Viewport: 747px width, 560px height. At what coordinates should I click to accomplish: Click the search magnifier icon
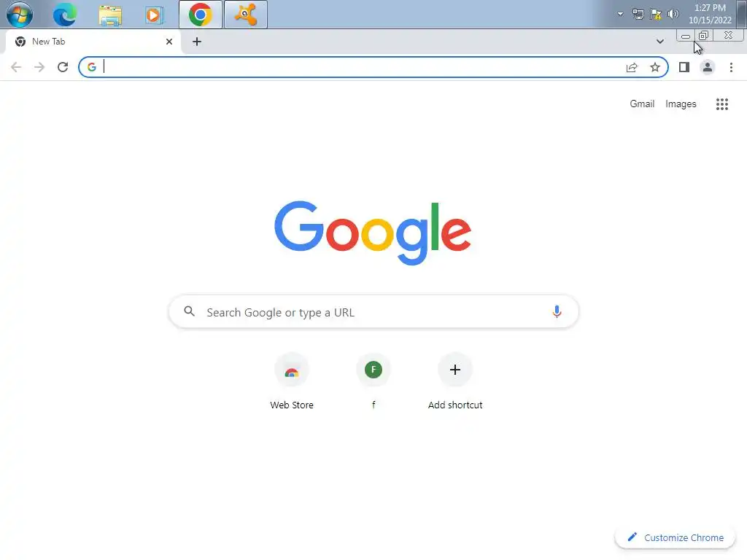189,311
